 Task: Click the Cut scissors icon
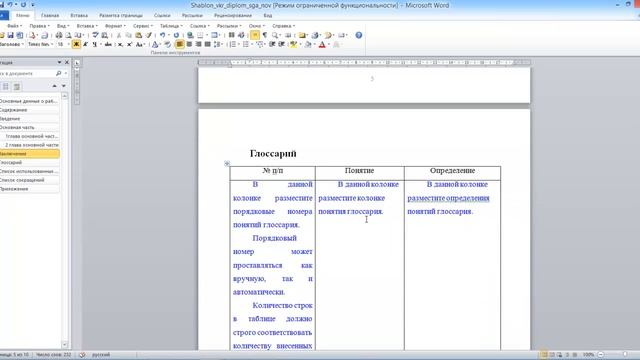pos(119,35)
